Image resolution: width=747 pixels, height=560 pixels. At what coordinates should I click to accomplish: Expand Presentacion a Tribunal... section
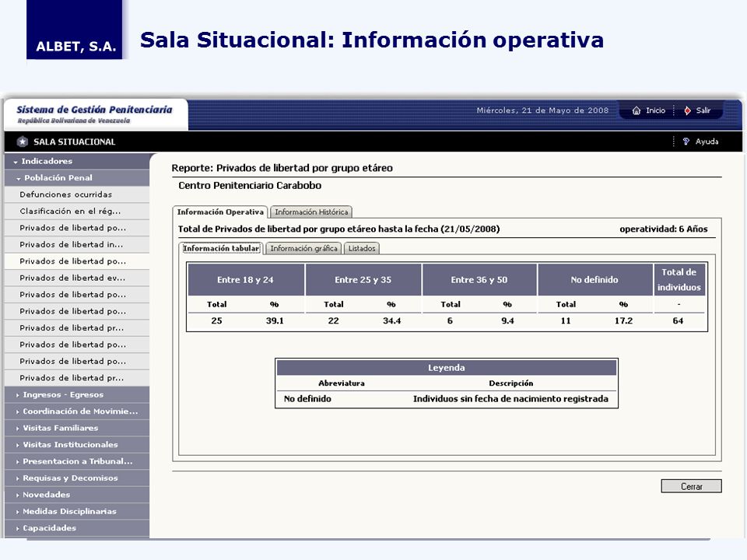coord(77,461)
